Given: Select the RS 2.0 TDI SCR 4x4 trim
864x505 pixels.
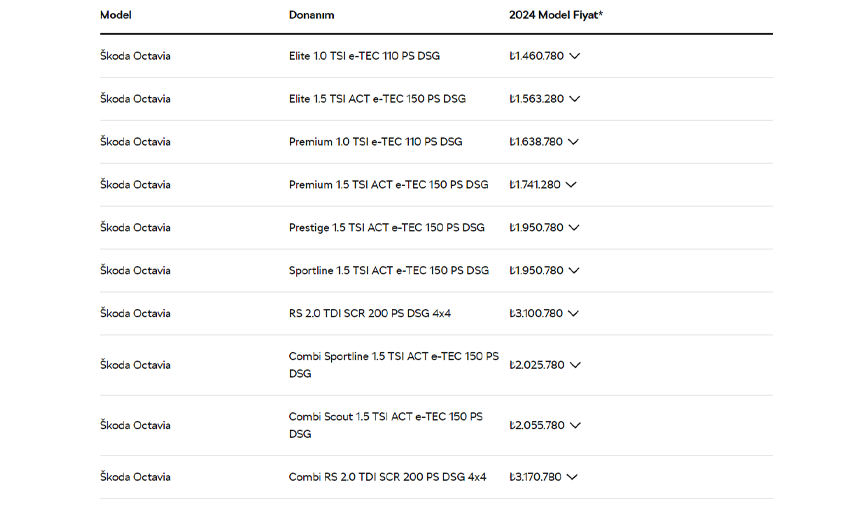Looking at the screenshot, I should point(370,313).
